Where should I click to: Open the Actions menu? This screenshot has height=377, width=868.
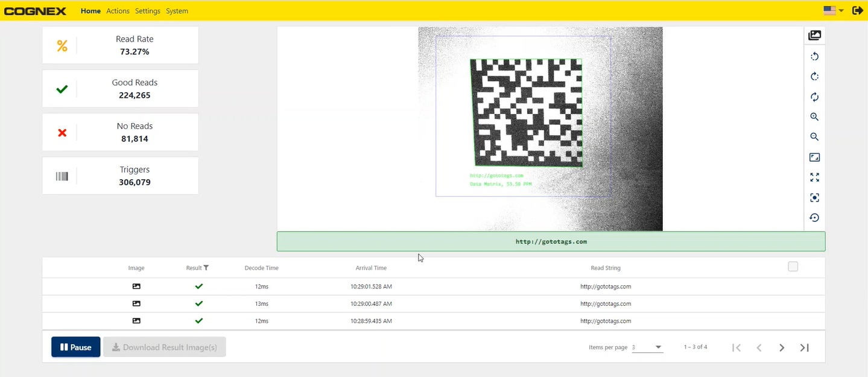tap(118, 11)
